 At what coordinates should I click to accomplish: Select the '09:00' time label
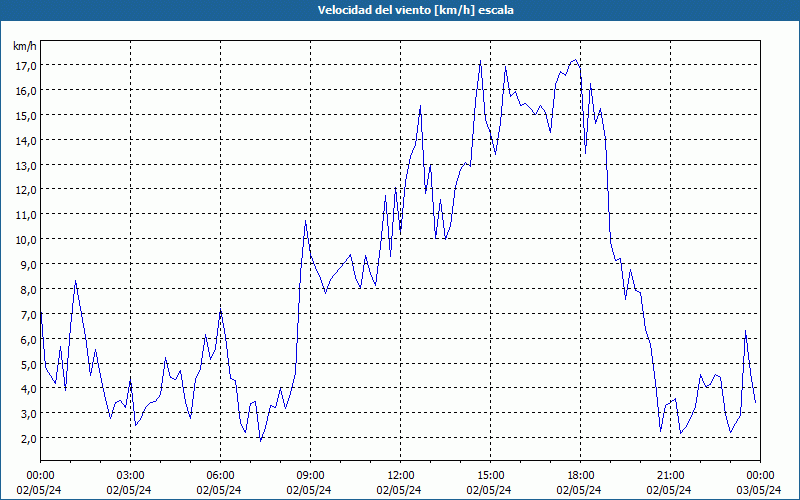310,476
